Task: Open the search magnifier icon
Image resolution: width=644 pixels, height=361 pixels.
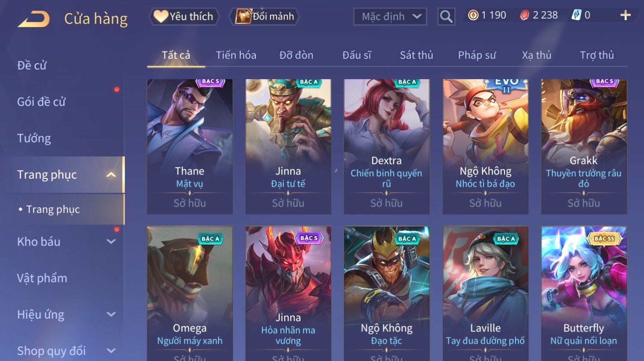Action: (x=446, y=17)
